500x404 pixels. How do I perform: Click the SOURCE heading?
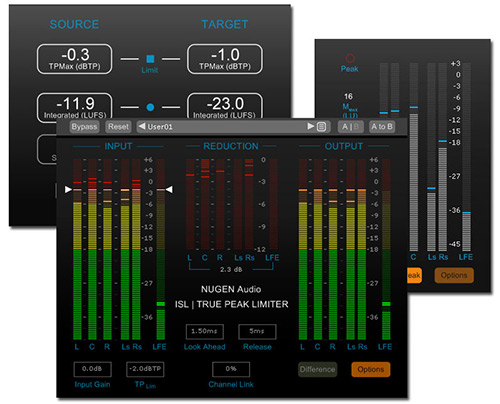(74, 24)
